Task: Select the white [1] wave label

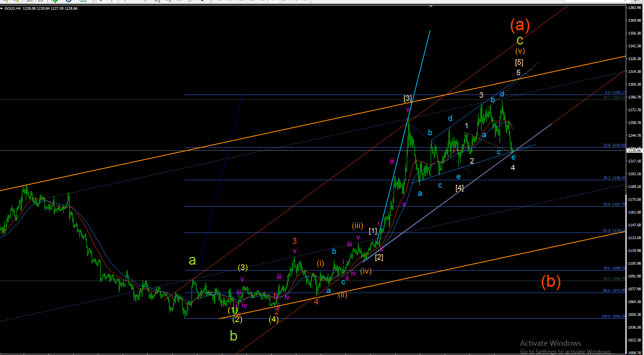Action: pos(373,231)
